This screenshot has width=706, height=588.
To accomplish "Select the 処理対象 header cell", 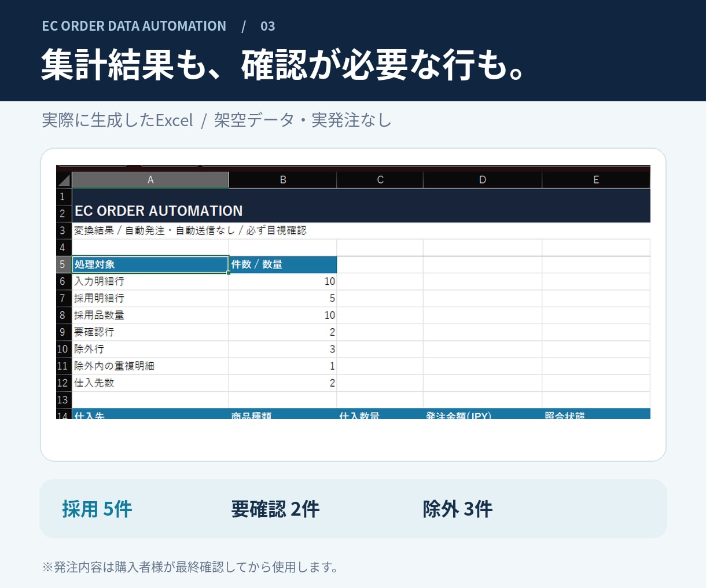I will click(x=150, y=264).
